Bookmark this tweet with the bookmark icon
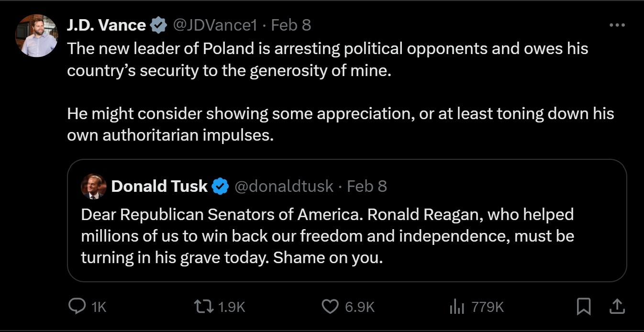 584,306
